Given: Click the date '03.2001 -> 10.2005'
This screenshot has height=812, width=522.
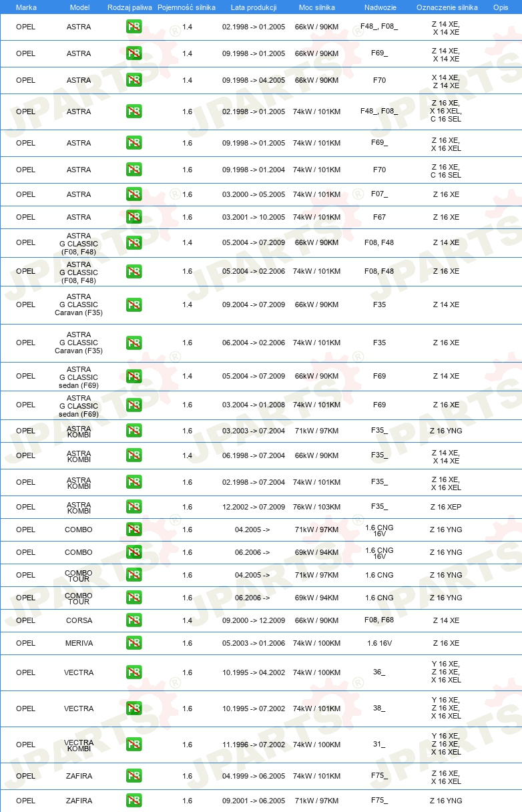Looking at the screenshot, I should pyautogui.click(x=254, y=217).
